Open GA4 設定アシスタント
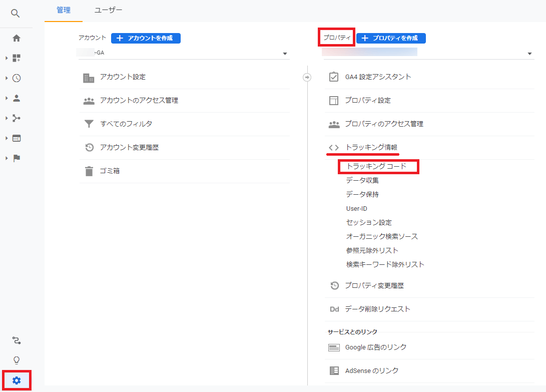Image resolution: width=546 pixels, height=392 pixels. (x=378, y=77)
